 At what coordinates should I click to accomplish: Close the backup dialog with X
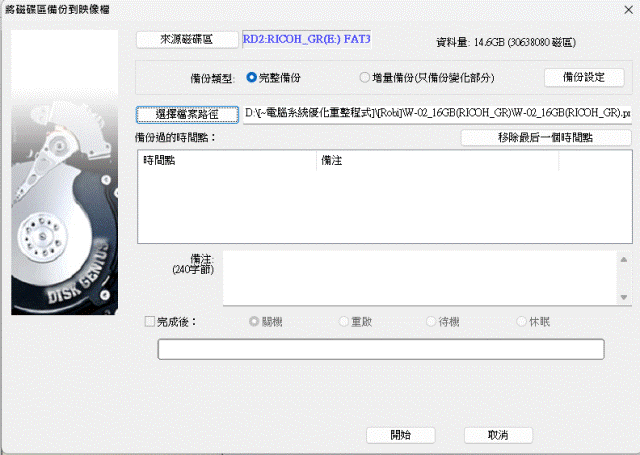coord(629,10)
